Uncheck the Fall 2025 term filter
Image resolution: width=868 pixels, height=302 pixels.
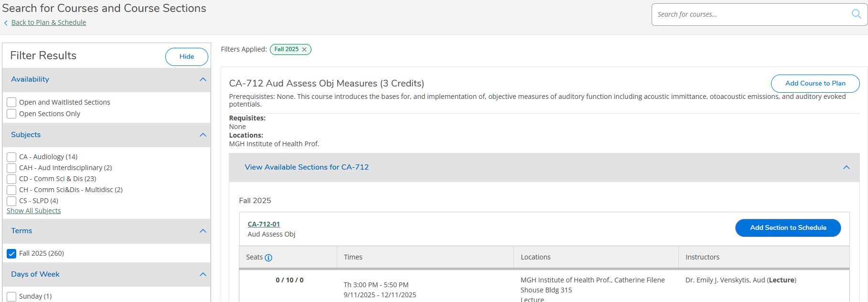coord(11,254)
